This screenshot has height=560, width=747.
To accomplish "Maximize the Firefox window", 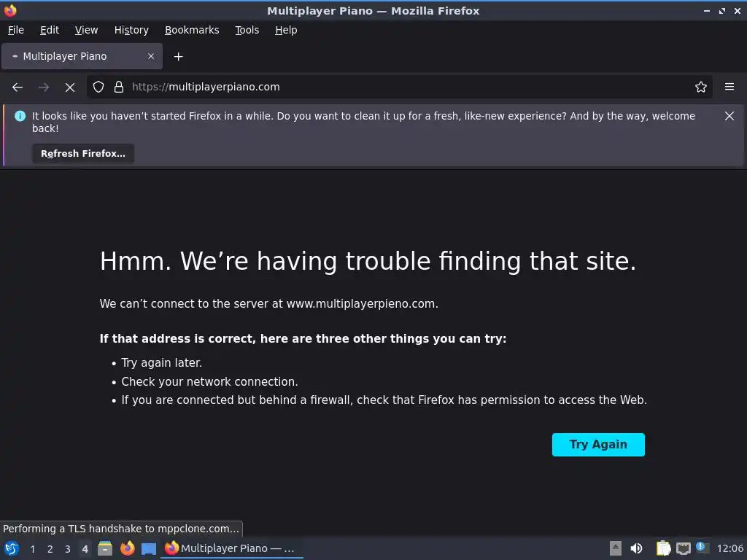I will click(722, 10).
